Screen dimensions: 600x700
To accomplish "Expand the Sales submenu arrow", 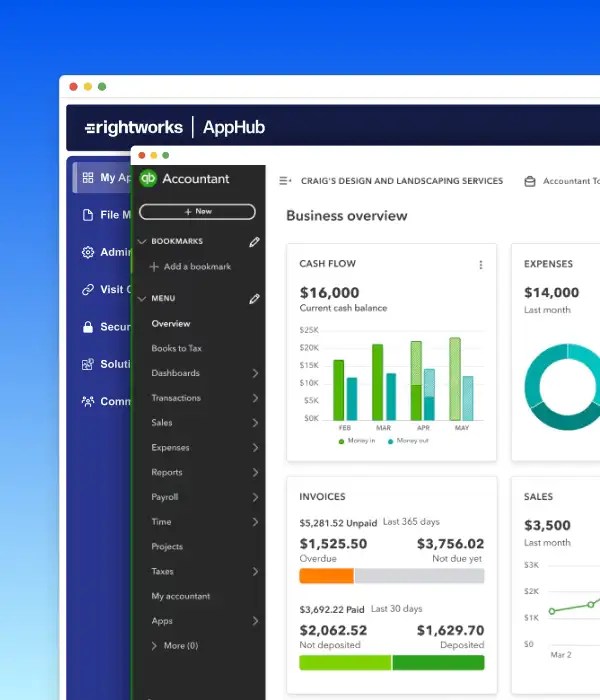I will pos(255,423).
